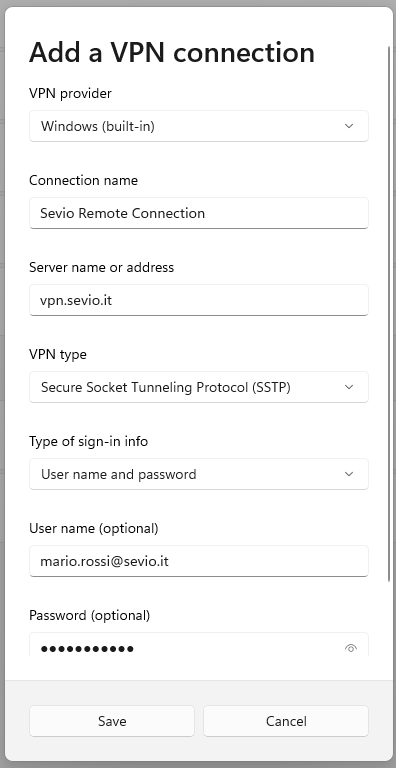
Task: Open the 'Secure Socket Tunneling Protocol (SSTP)' dropdown
Action: pos(198,387)
